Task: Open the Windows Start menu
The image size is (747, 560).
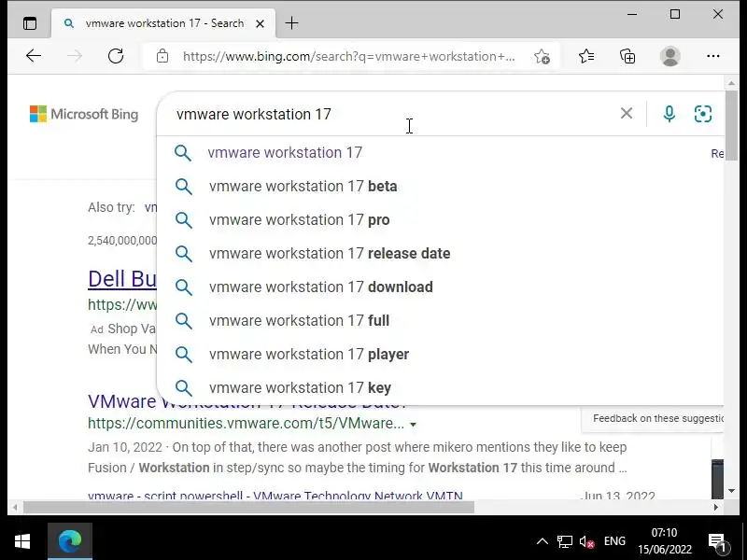Action: 22,541
